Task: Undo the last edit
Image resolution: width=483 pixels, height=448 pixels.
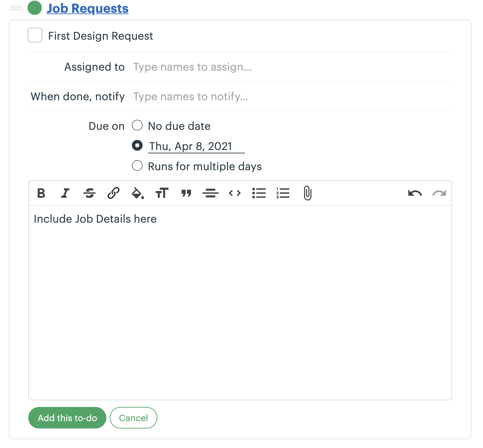Action: click(415, 193)
